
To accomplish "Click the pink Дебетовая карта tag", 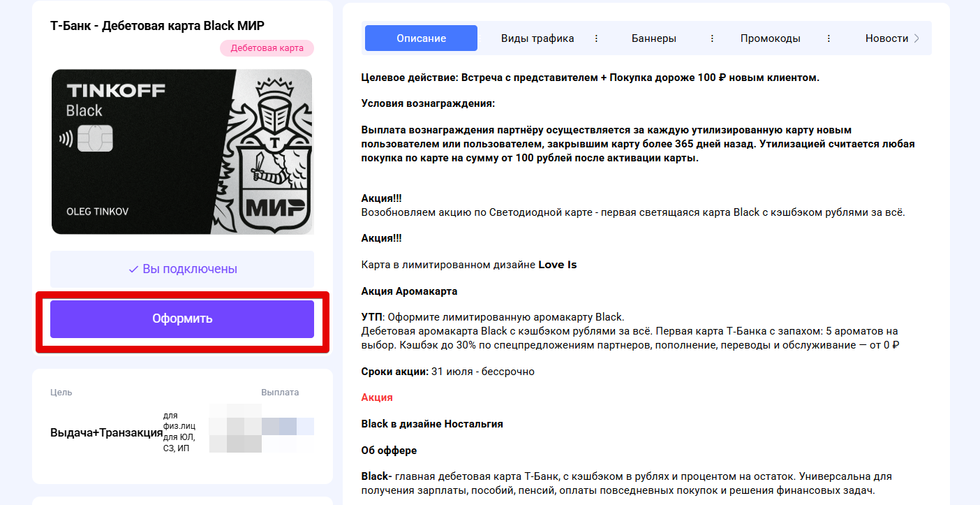I will coord(267,48).
